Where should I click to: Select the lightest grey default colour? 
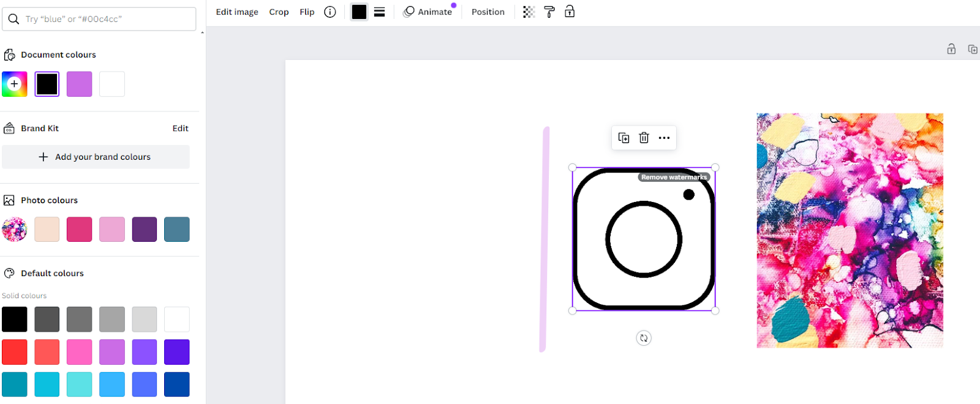click(145, 320)
